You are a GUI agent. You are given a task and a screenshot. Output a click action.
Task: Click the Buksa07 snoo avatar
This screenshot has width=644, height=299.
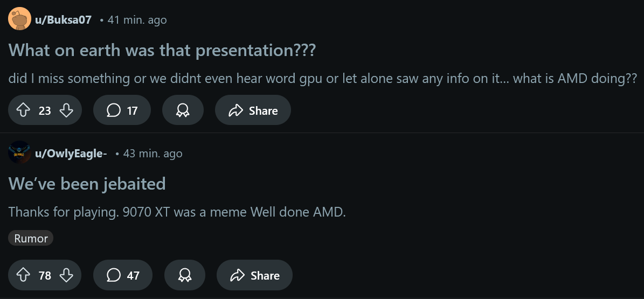pyautogui.click(x=19, y=19)
